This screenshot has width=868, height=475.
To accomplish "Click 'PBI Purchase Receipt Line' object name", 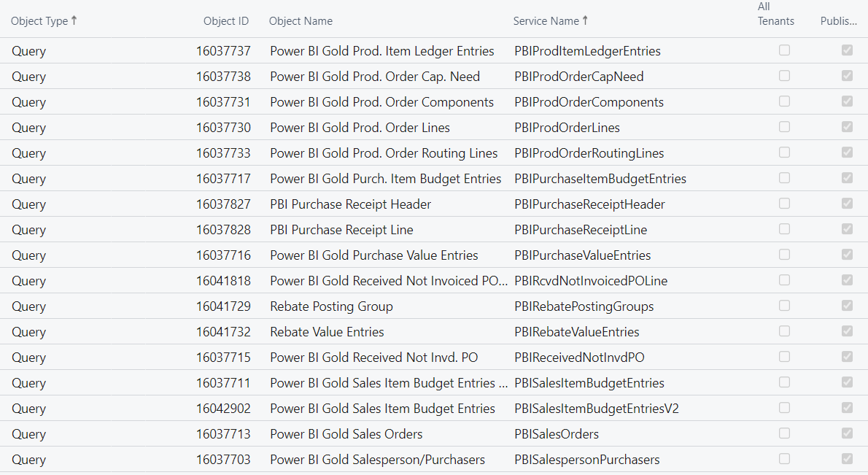I will pyautogui.click(x=341, y=230).
